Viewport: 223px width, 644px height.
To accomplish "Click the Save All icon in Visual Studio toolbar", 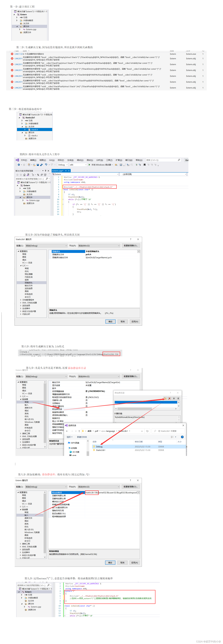I will 41,165.
